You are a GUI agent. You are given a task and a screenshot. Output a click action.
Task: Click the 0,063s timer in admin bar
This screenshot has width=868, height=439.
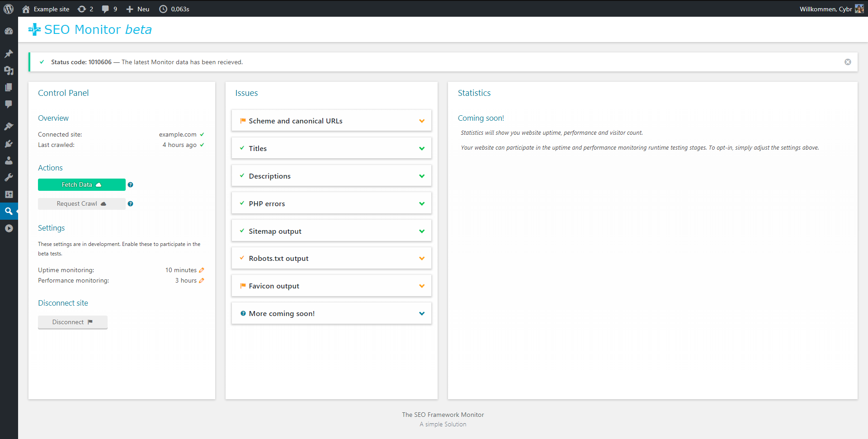[175, 9]
